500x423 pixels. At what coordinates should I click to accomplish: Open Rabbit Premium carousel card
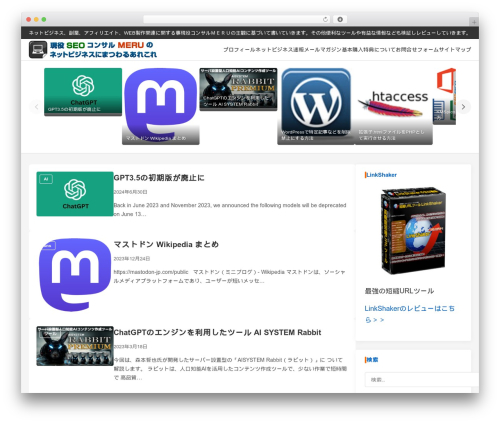tap(238, 89)
